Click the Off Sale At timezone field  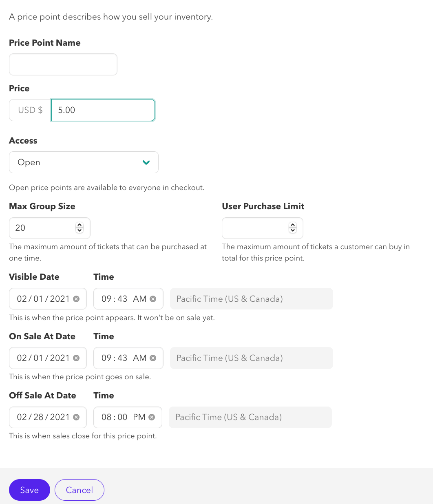tap(250, 417)
